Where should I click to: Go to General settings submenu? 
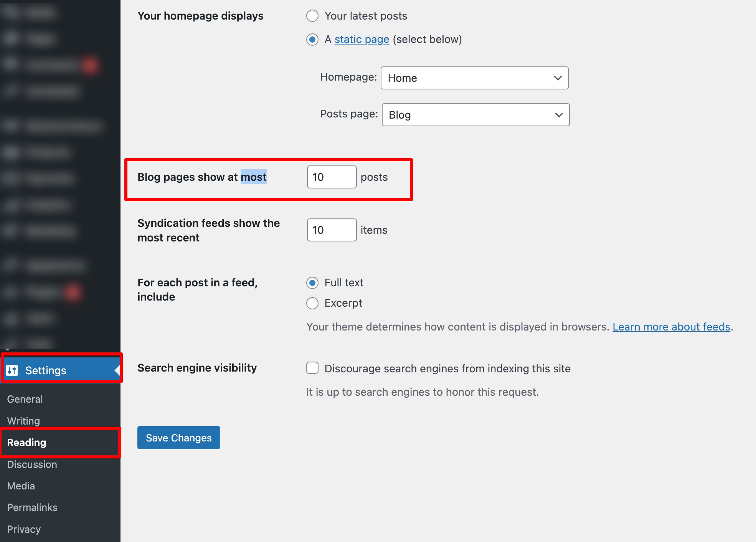25,399
